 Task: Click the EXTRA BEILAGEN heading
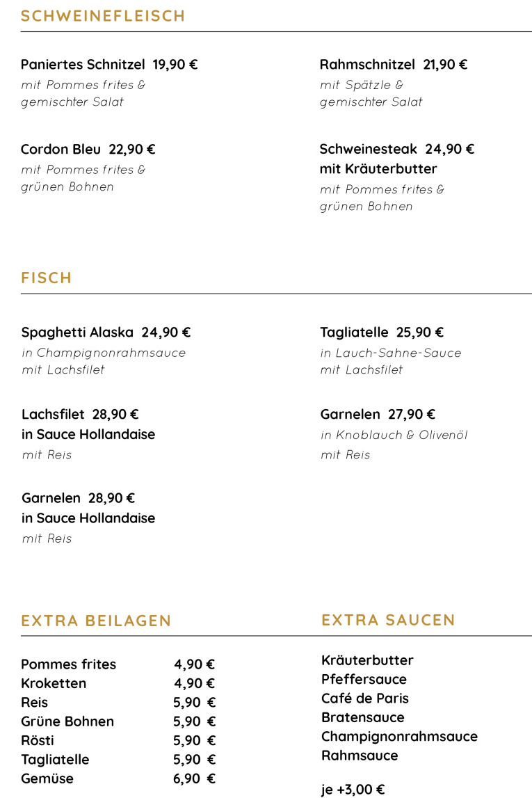[x=96, y=621]
